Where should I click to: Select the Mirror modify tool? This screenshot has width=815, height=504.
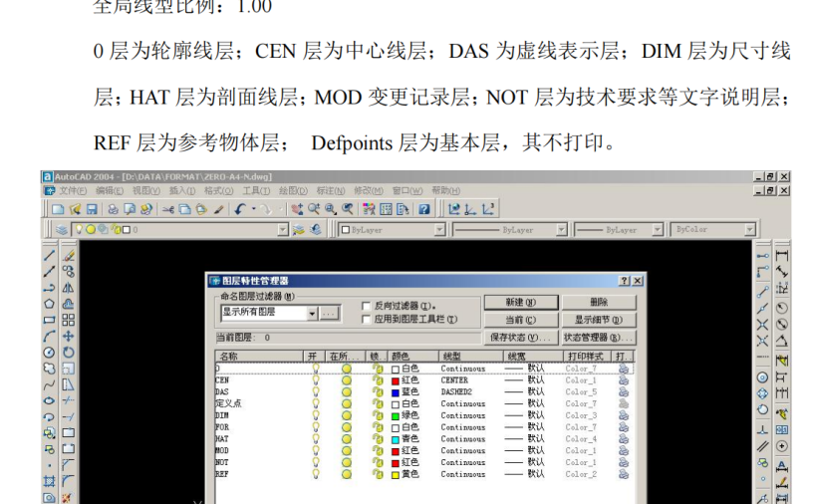click(68, 287)
